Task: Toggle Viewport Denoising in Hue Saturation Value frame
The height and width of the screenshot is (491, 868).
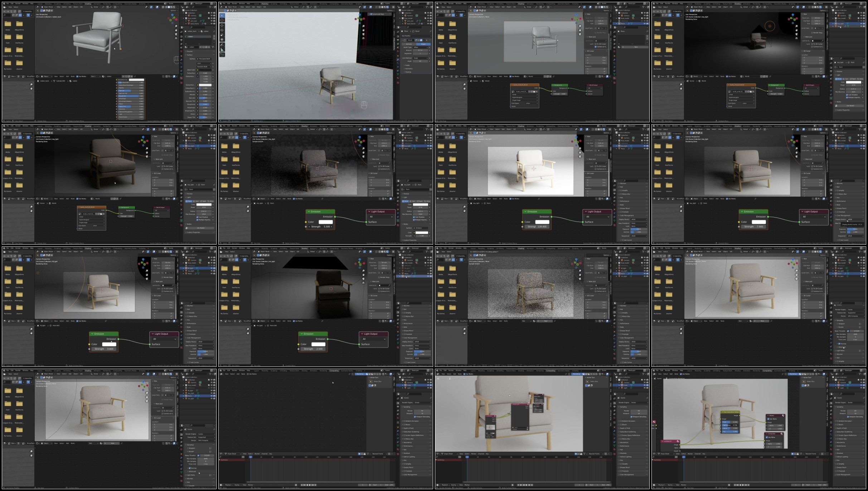Action: pos(848,417)
